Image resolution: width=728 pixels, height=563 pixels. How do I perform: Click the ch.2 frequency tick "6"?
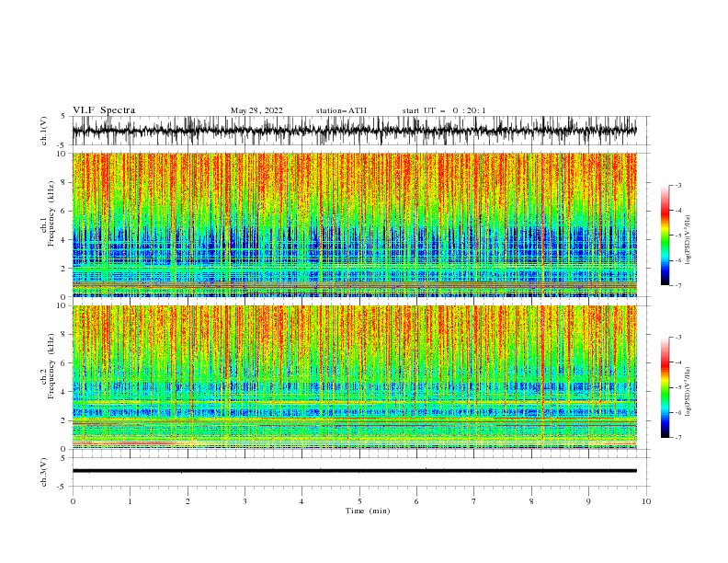click(65, 362)
